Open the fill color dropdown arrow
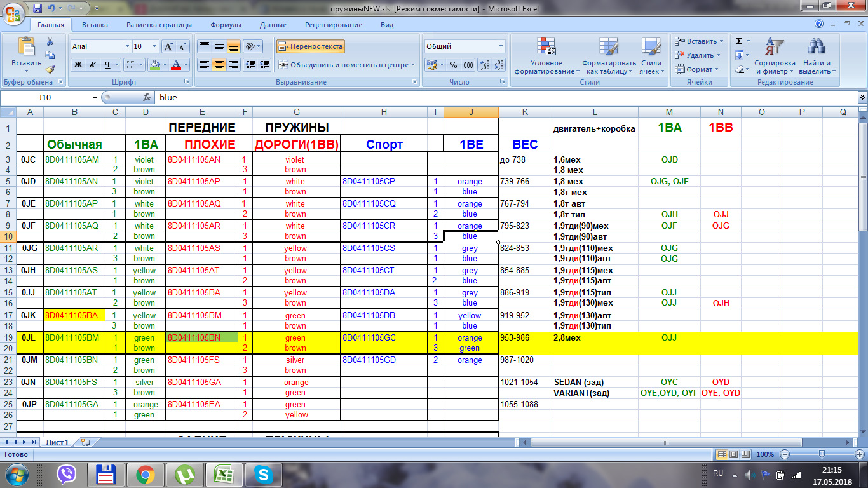The width and height of the screenshot is (868, 488). [164, 65]
